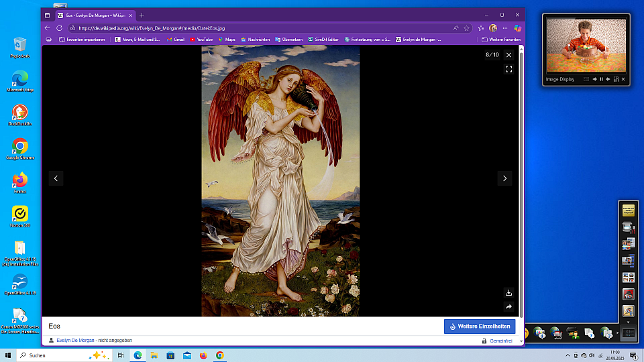Download the Eos image file
Viewport: 644px width, 362px height.
(509, 293)
